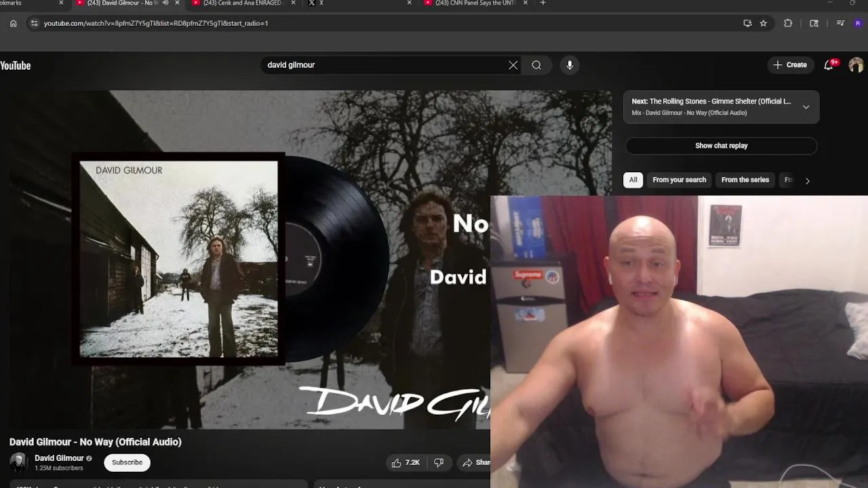Like the video (7.2K)
The image size is (868, 488).
click(x=405, y=462)
